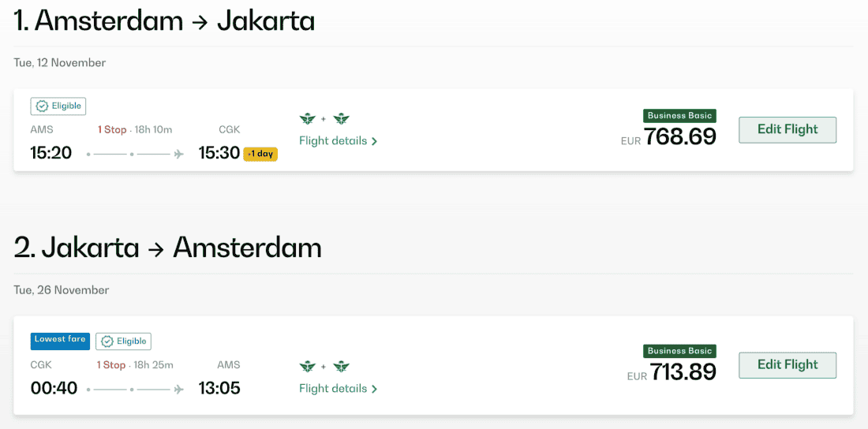The image size is (868, 429).
Task: Click the blue Lowest fare tag
Action: [x=60, y=340]
